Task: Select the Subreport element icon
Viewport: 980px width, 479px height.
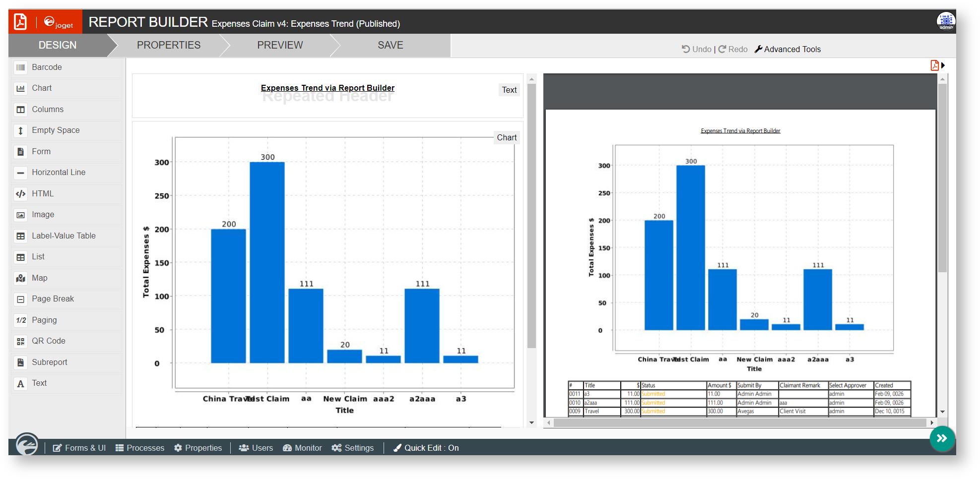Action: coord(20,362)
